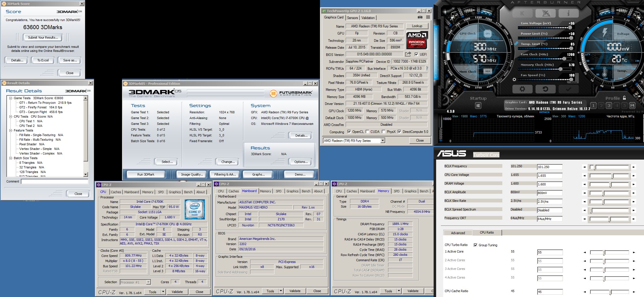Toggle Group Tuning checkbox in TurboV

click(x=475, y=245)
